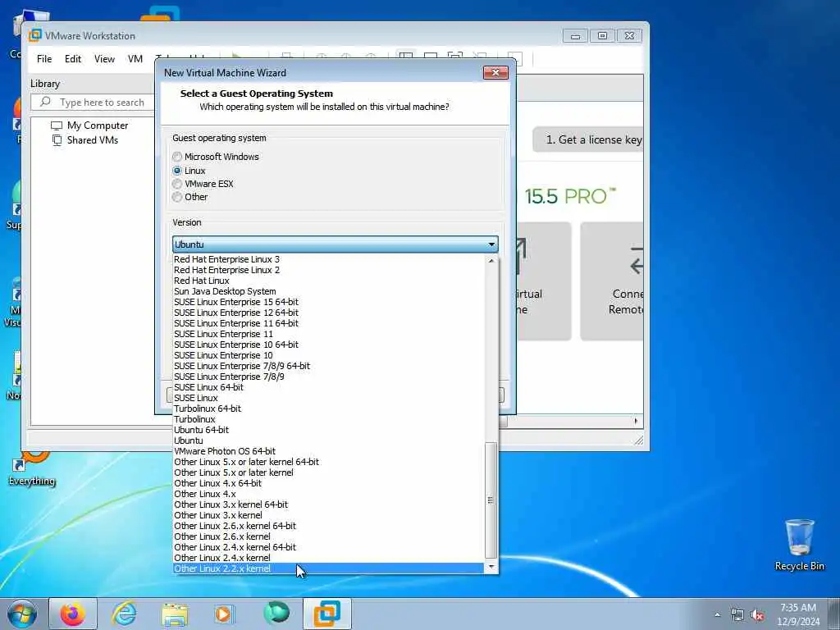Choose Other Linux 2.6.x kernel

[x=328, y=536]
